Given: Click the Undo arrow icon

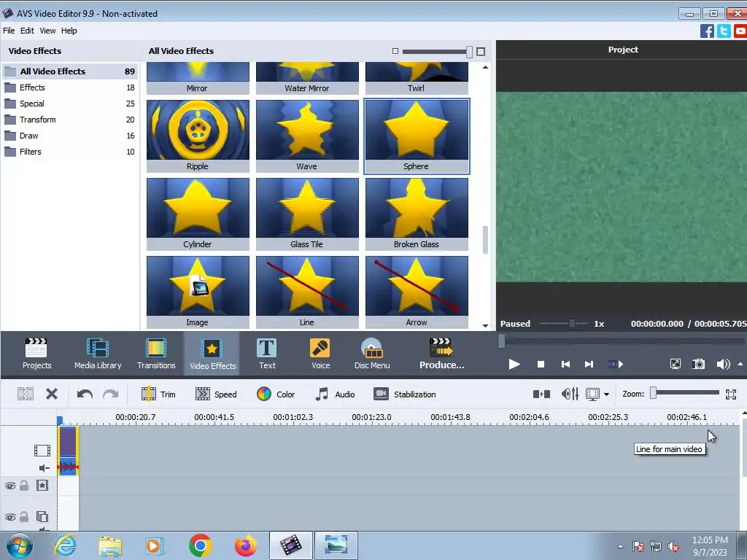Looking at the screenshot, I should click(x=85, y=394).
